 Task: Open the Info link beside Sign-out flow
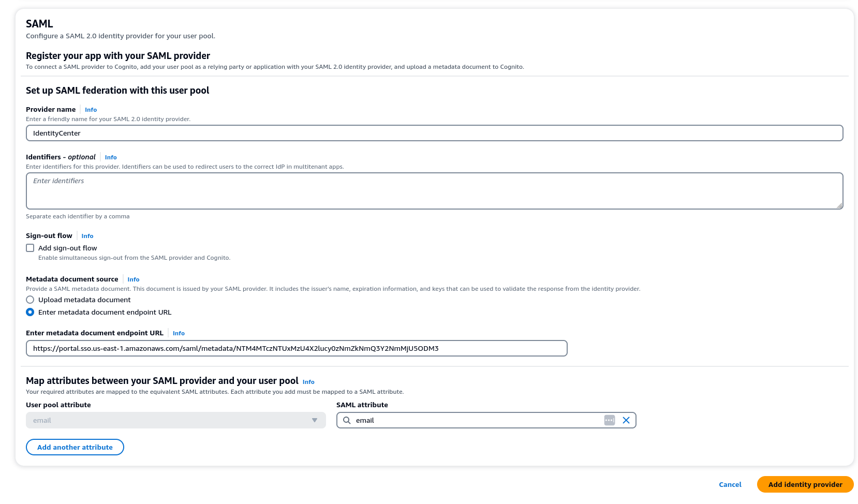(87, 236)
